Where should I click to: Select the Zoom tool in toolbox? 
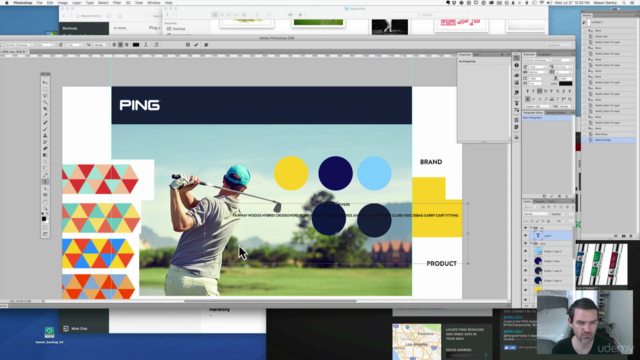45,208
